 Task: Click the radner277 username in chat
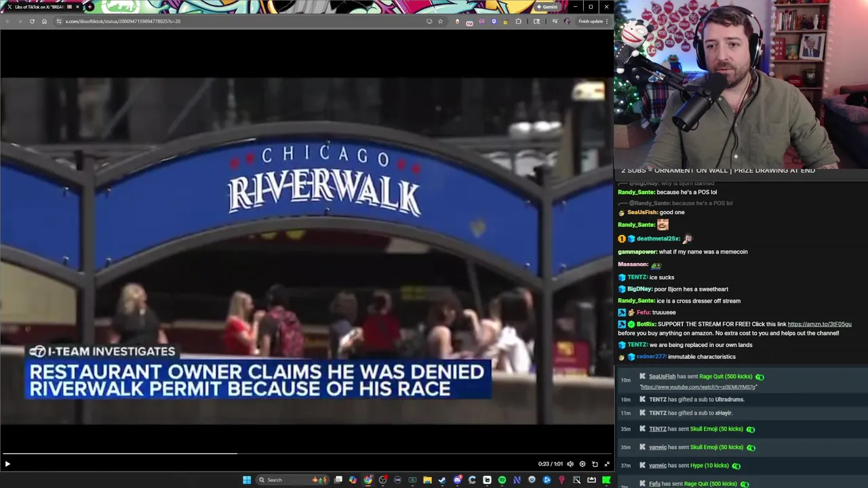coord(650,357)
